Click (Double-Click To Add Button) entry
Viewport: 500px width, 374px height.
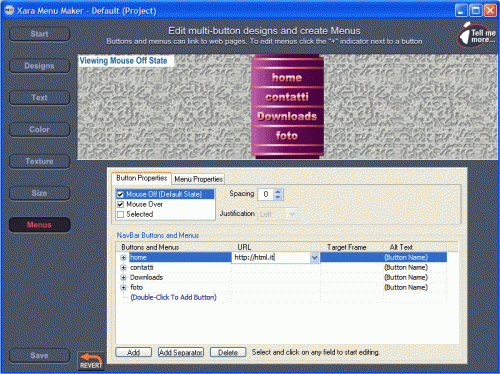[173, 297]
